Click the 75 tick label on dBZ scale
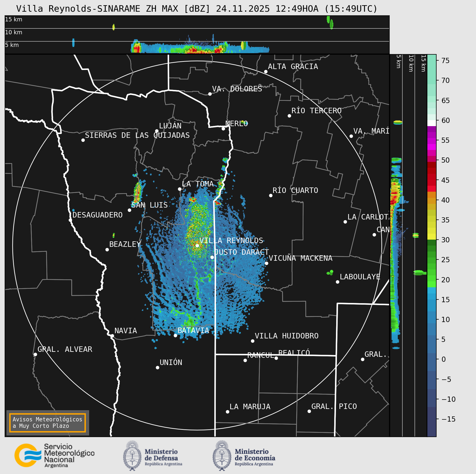Image resolution: width=476 pixels, height=474 pixels. point(445,60)
